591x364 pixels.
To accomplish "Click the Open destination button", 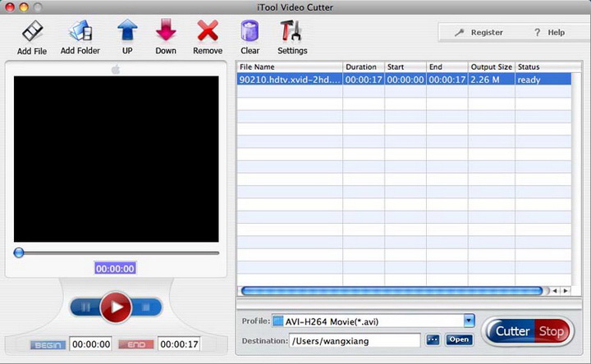I will (460, 339).
